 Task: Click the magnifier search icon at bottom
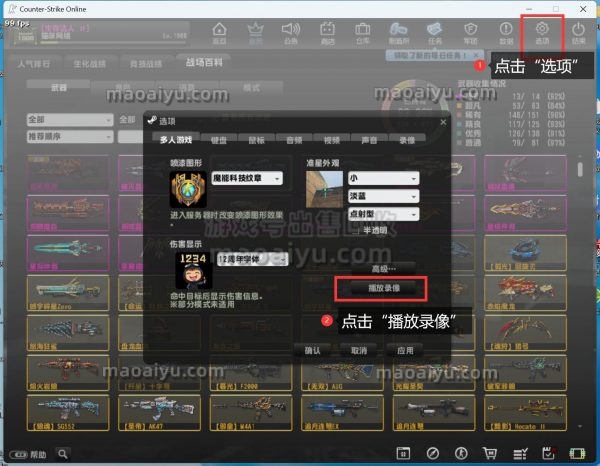click(63, 454)
